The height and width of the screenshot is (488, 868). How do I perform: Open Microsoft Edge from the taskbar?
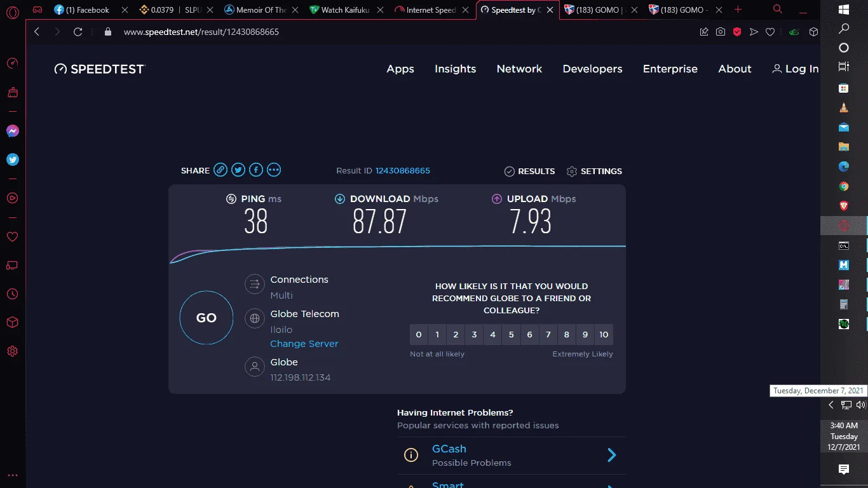[x=844, y=166]
